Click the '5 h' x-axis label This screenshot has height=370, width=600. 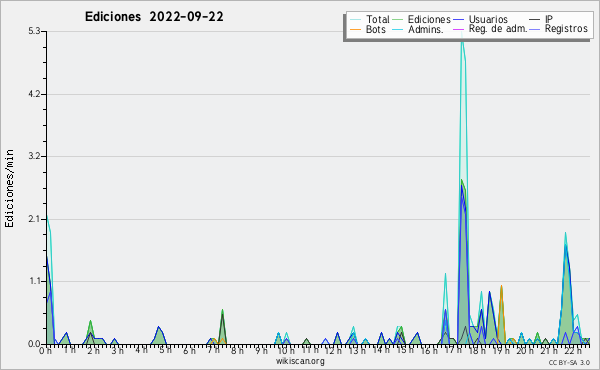tap(165, 350)
